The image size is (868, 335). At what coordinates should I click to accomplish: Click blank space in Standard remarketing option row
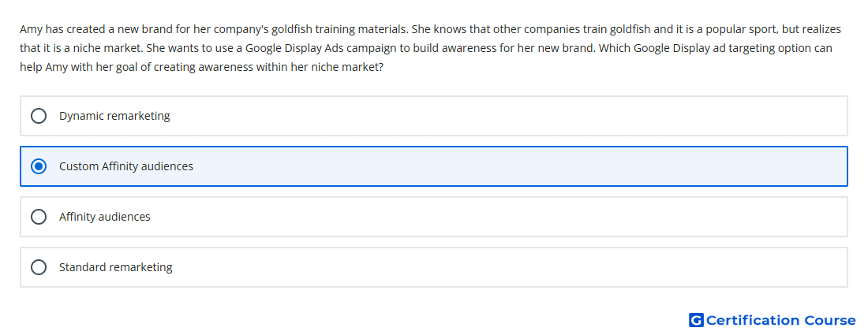[x=505, y=267]
